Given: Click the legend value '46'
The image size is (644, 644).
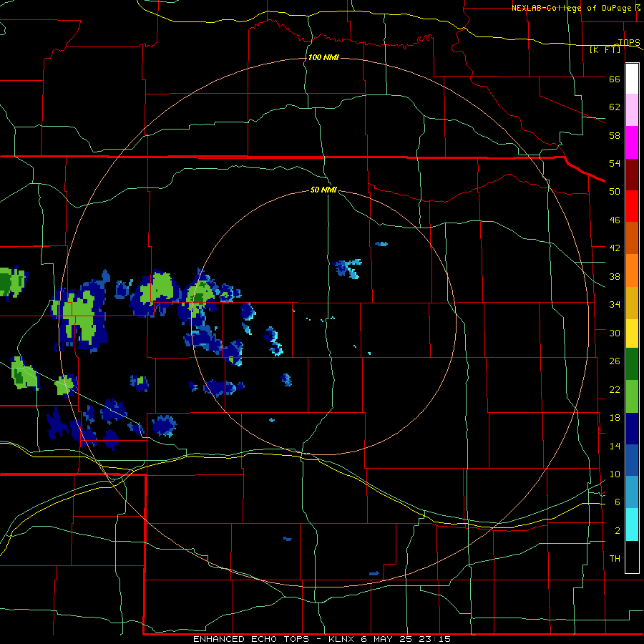Looking at the screenshot, I should coord(615,220).
